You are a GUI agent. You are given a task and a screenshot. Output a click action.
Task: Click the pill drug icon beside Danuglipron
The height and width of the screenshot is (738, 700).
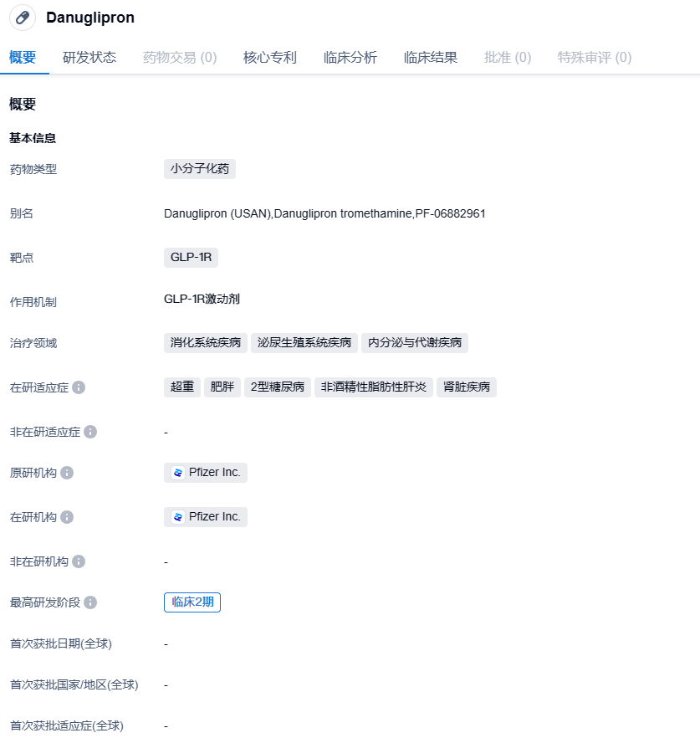(23, 18)
